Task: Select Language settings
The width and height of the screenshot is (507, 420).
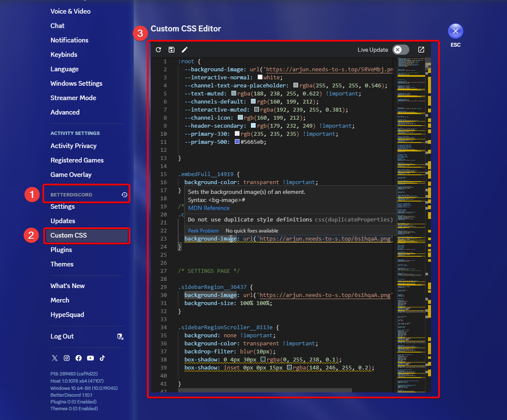Action: point(65,69)
